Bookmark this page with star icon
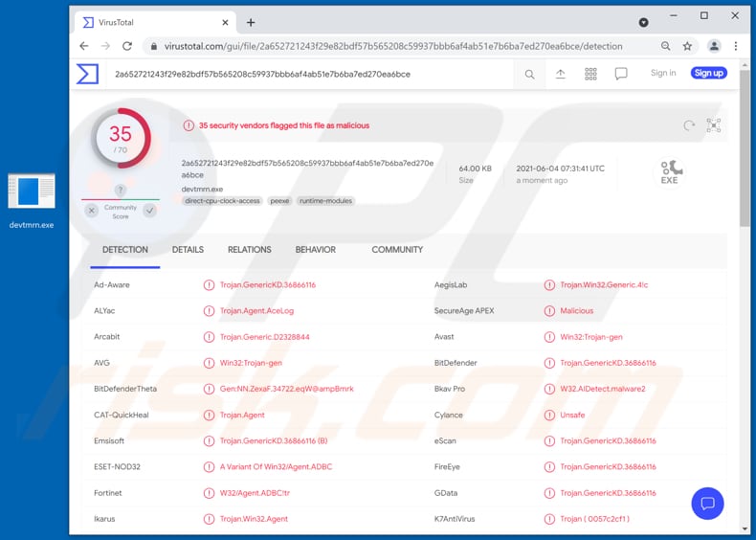Viewport: 756px width, 540px height. click(687, 46)
